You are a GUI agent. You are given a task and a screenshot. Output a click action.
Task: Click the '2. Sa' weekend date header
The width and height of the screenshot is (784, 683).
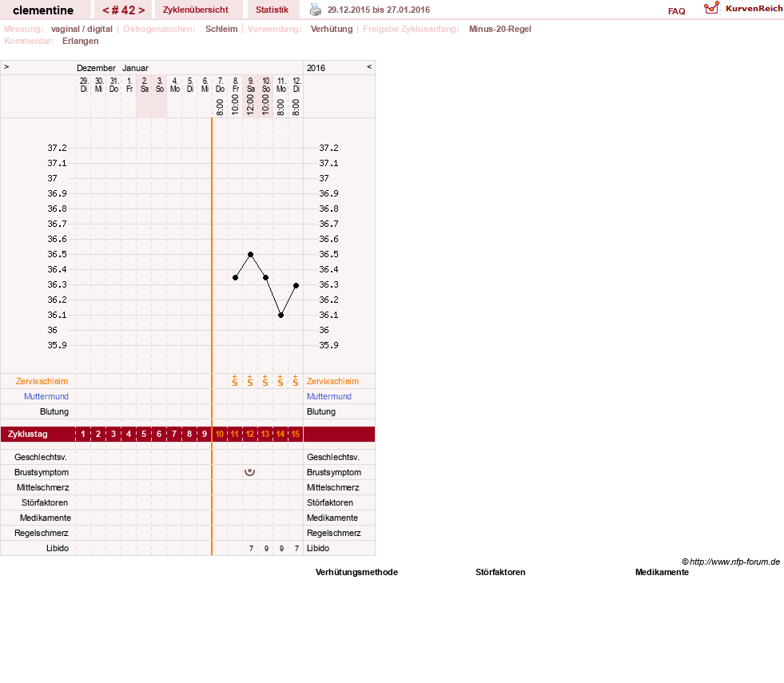[144, 85]
